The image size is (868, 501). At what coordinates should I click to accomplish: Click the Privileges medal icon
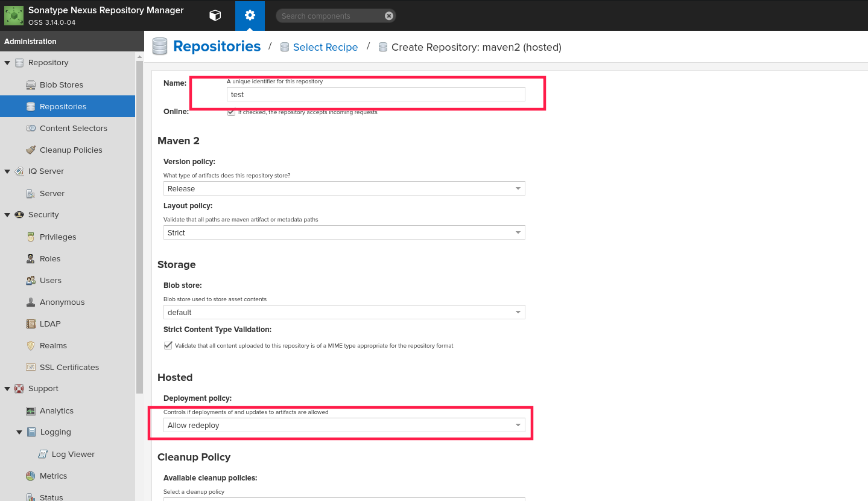click(31, 237)
